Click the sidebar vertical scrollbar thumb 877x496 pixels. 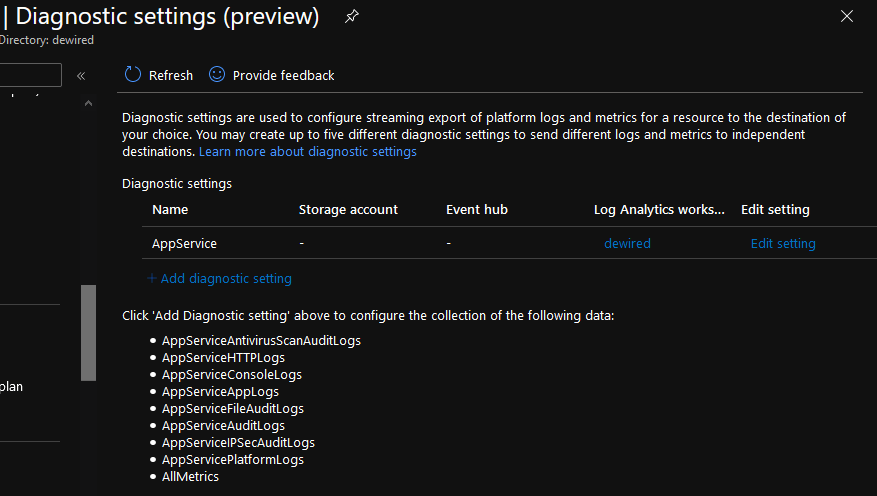88,332
